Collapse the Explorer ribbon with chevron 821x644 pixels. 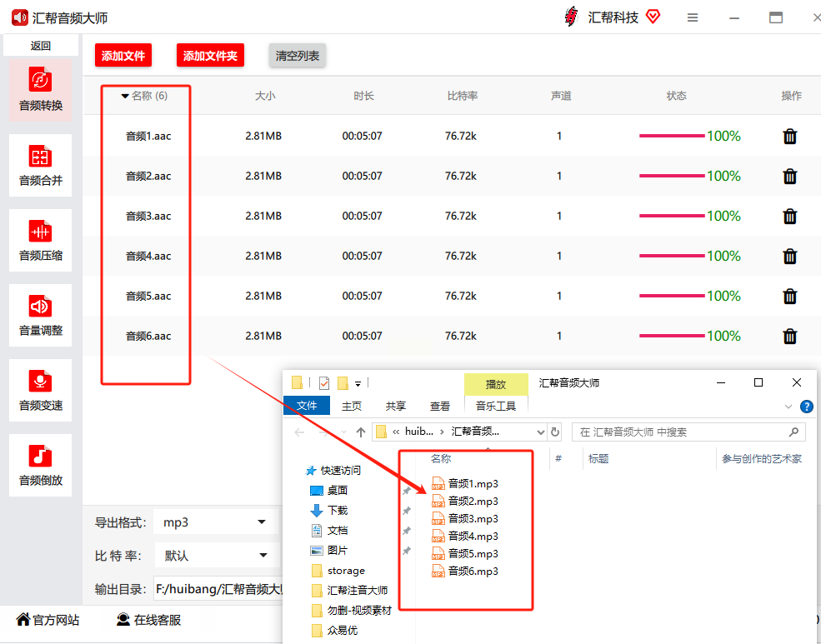[788, 407]
